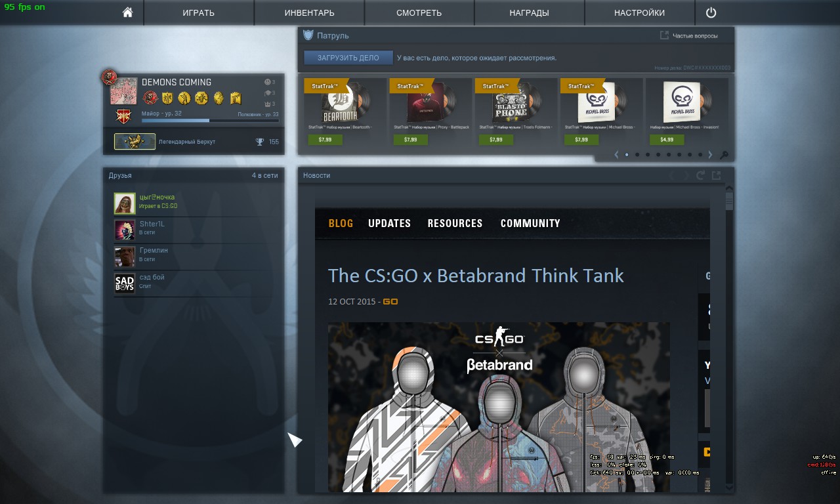Viewport: 840px width, 504px height.
Task: Click the teacher commendation cap icon
Action: (x=267, y=93)
